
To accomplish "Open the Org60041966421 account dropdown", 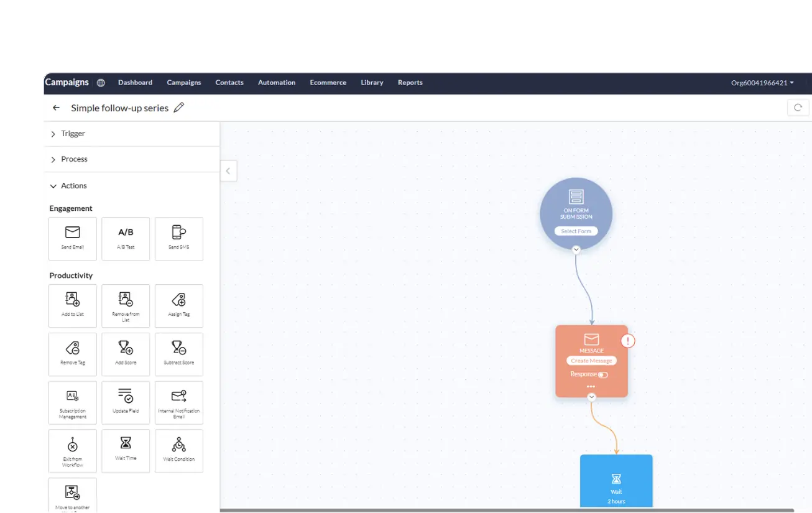I will click(762, 83).
